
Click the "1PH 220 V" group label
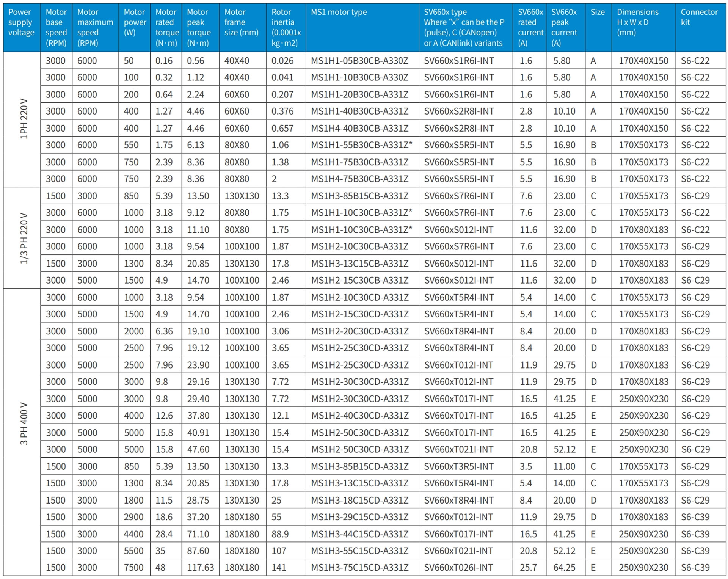(x=24, y=119)
